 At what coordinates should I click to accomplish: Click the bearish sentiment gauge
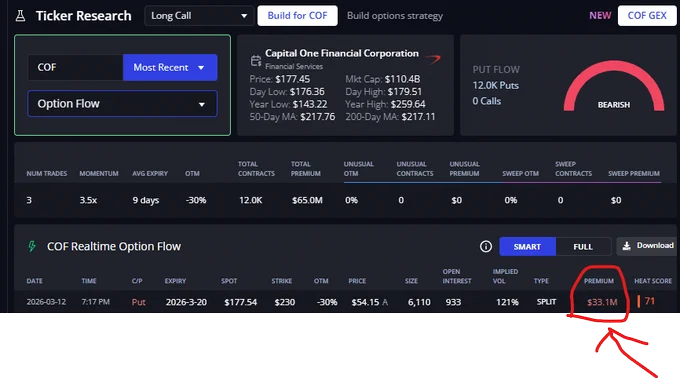pos(614,87)
